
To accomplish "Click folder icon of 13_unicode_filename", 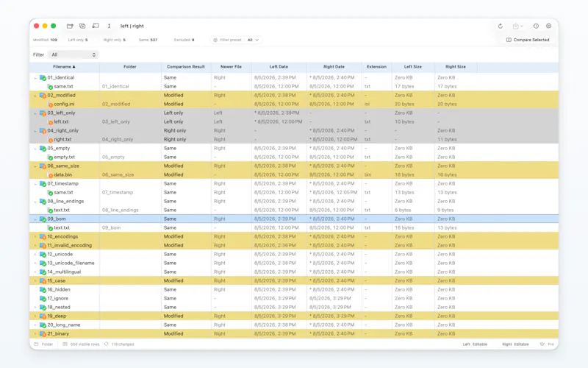I will pos(43,263).
